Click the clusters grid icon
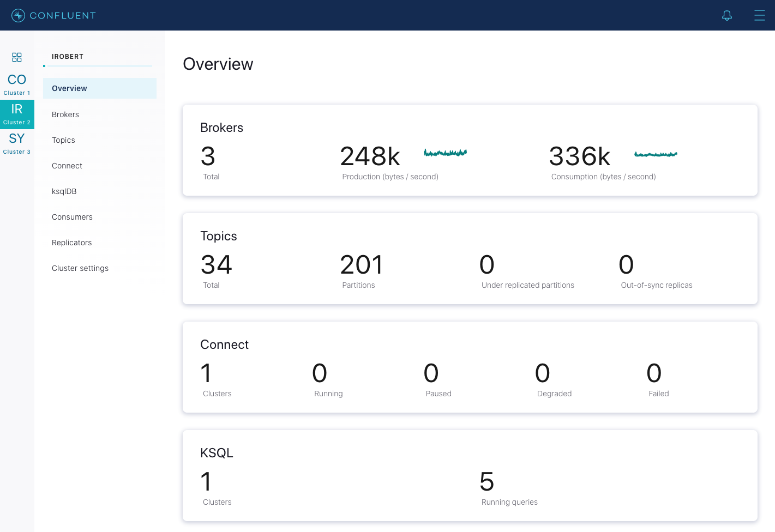This screenshot has width=775, height=532. (17, 57)
